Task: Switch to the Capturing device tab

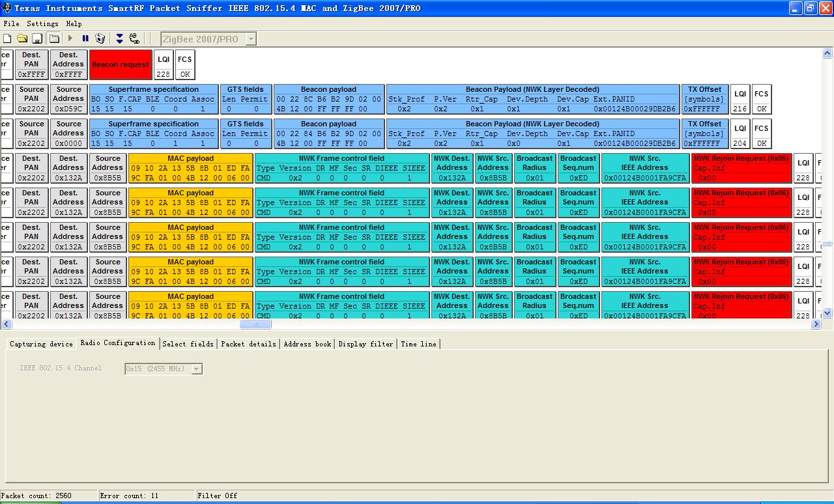Action: coord(41,344)
